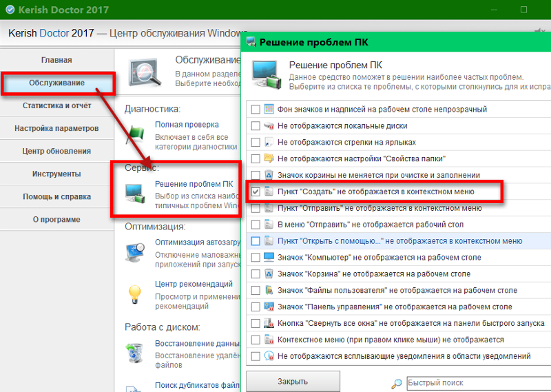Open the Поиск дубликатов файлов link
The width and height of the screenshot is (551, 392).
click(198, 385)
